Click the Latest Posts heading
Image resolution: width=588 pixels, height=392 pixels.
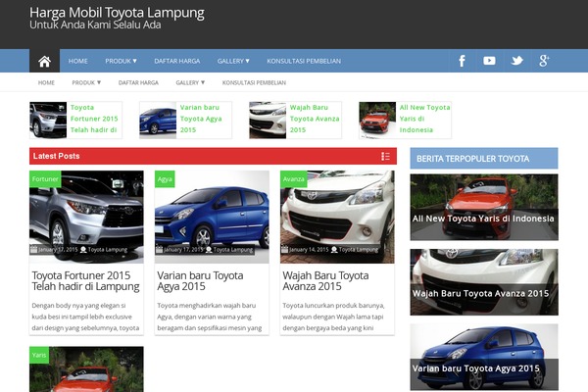pos(56,156)
